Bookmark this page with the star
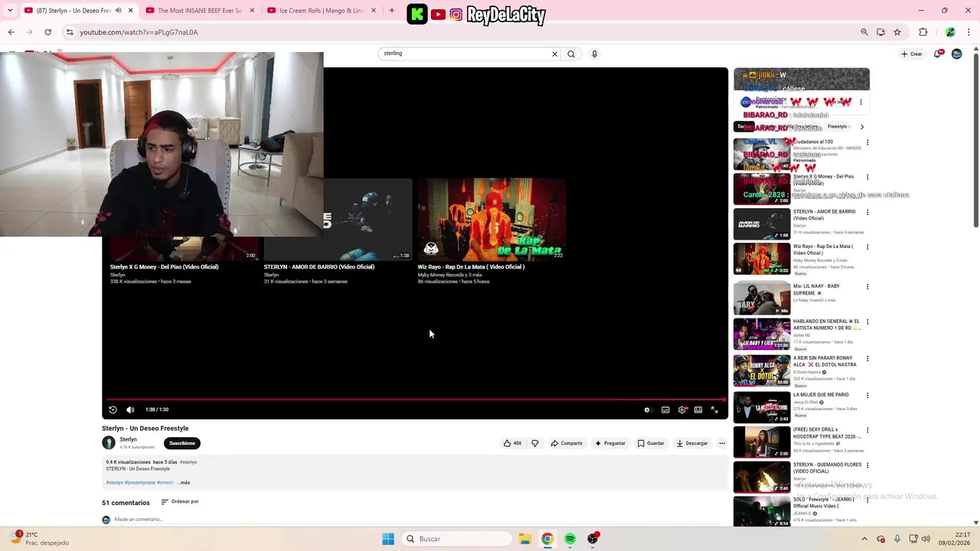The image size is (980, 551). (x=897, y=32)
